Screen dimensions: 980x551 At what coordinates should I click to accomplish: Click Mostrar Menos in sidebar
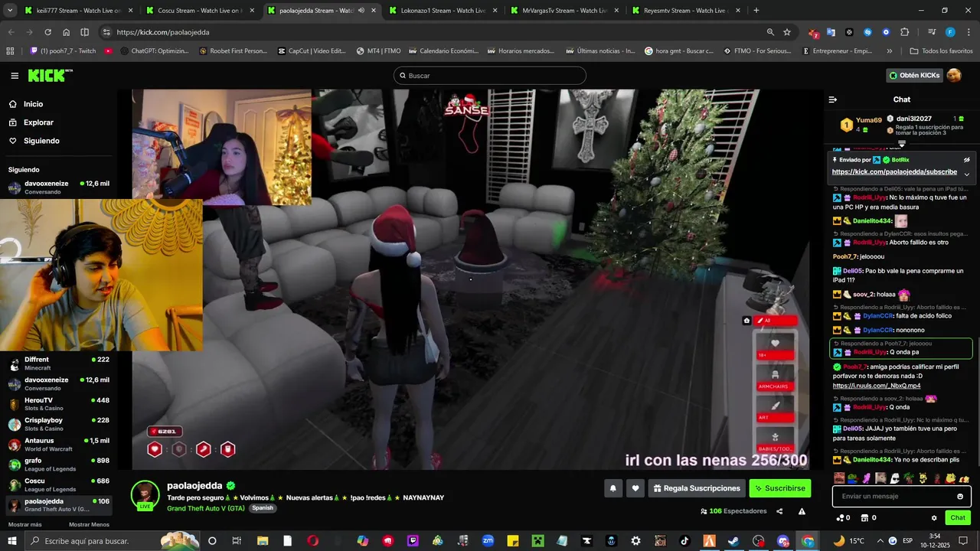coord(89,524)
